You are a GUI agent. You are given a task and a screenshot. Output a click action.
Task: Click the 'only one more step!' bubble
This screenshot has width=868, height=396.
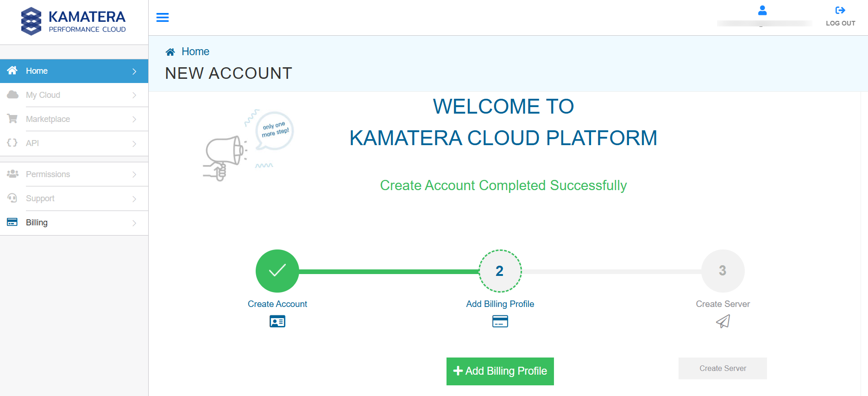[x=275, y=131]
